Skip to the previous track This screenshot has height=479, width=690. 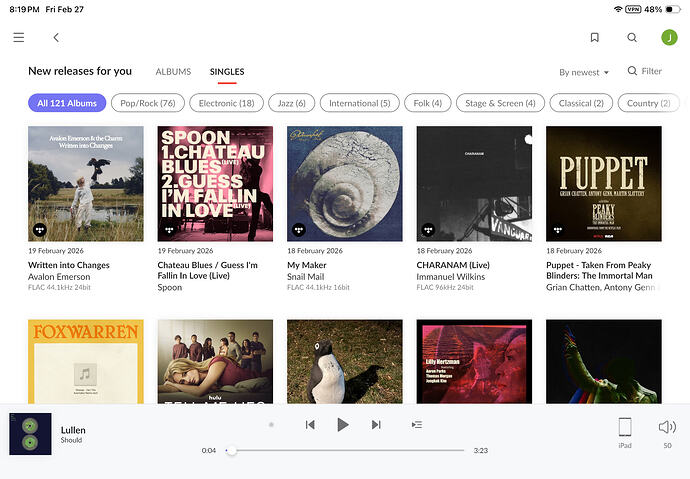click(x=310, y=425)
